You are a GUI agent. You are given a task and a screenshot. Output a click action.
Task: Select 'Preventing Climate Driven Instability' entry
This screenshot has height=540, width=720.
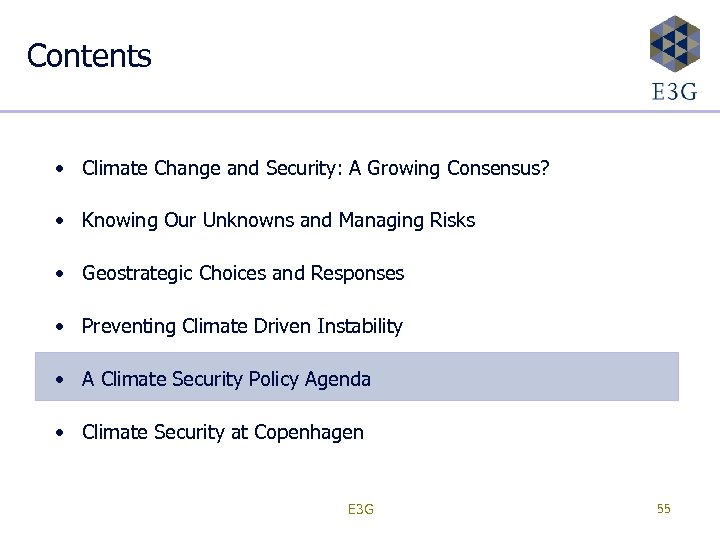point(242,326)
